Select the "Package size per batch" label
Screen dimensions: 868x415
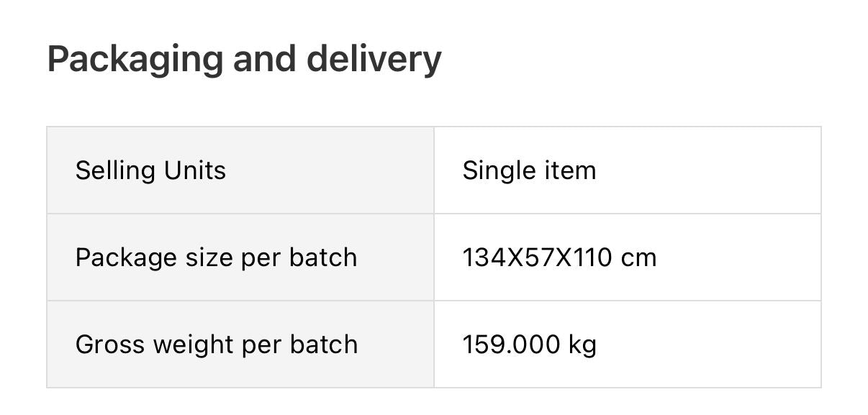216,257
